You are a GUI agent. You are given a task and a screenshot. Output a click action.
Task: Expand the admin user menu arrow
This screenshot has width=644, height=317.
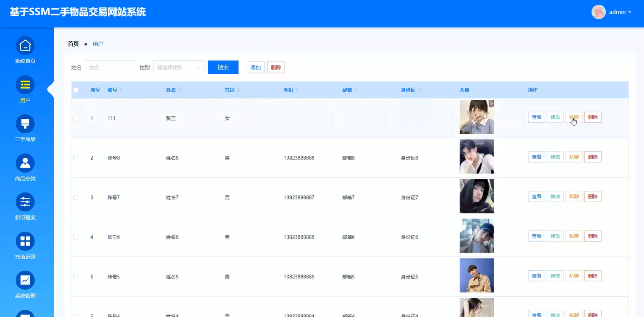pyautogui.click(x=630, y=12)
